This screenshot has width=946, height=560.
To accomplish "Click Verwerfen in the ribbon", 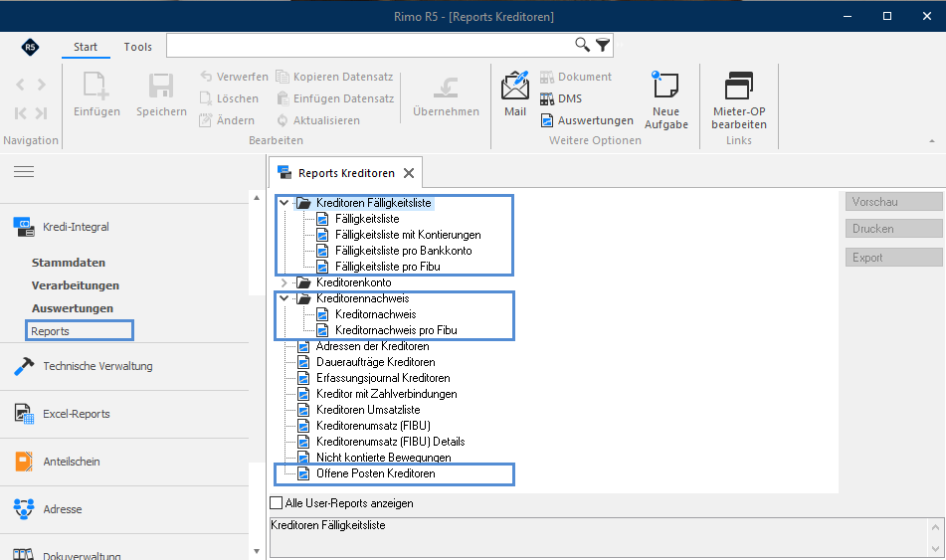I will click(x=234, y=77).
